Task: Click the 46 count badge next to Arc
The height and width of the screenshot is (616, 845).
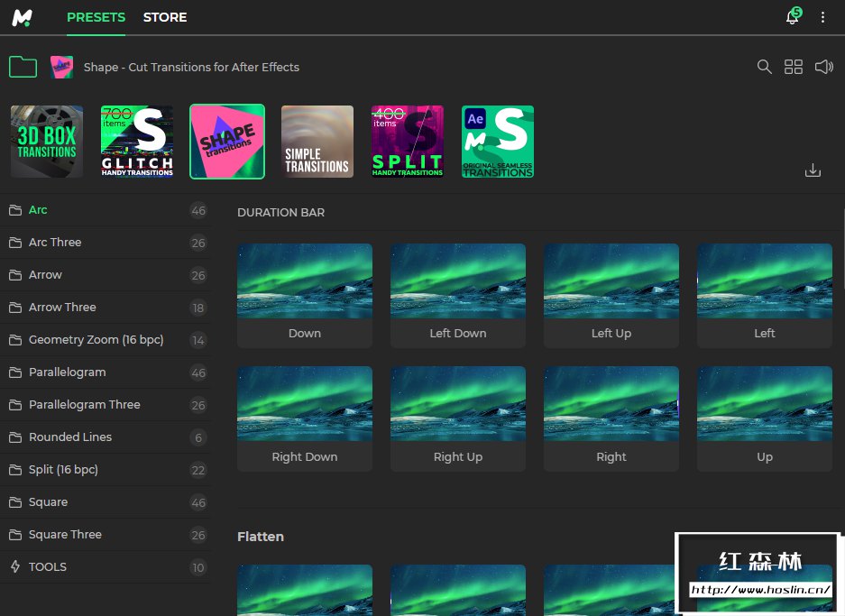Action: point(198,211)
